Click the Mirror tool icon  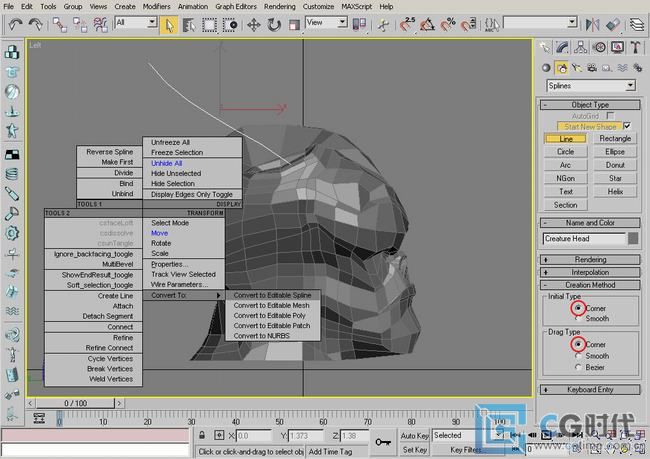point(592,25)
